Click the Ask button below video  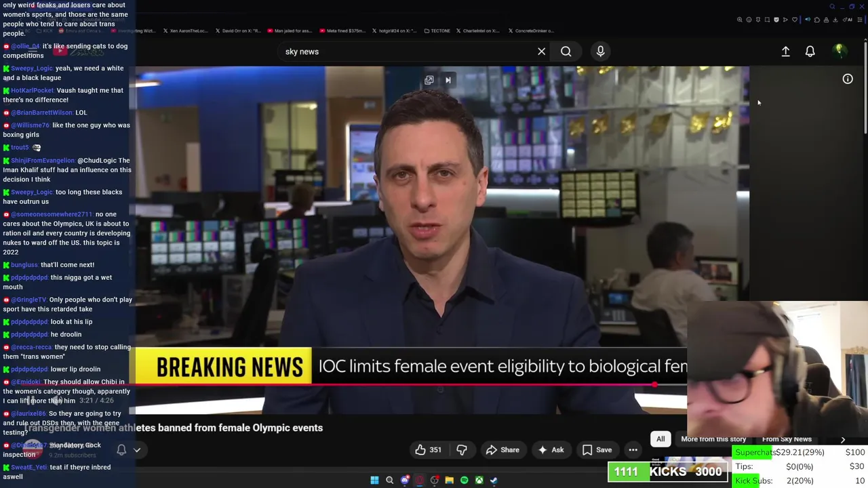tap(551, 450)
